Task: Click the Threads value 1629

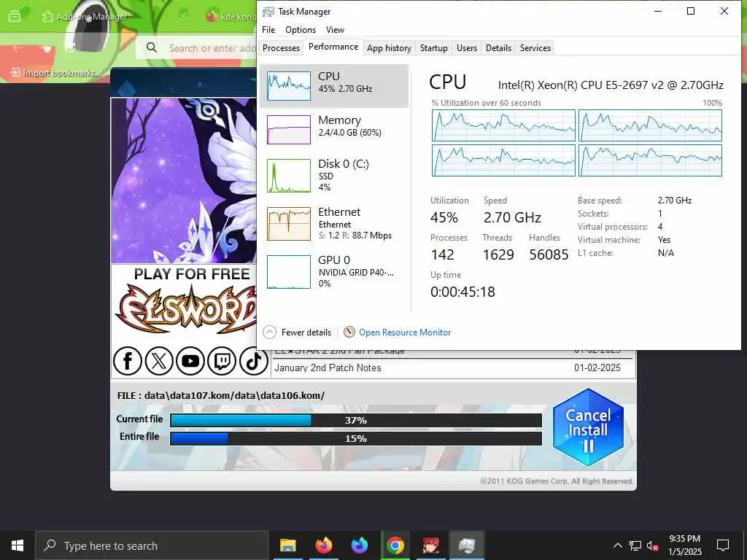Action: pos(498,254)
